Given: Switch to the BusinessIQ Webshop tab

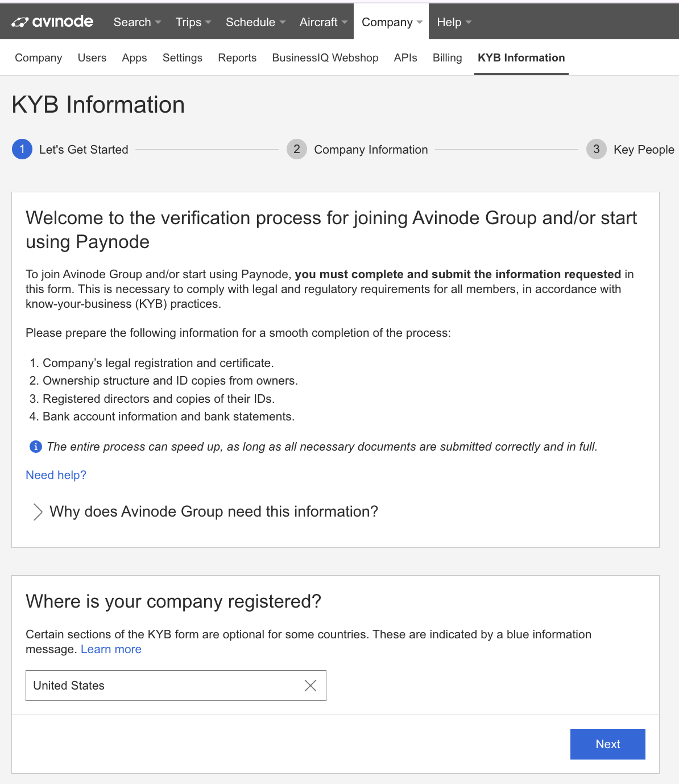Looking at the screenshot, I should pyautogui.click(x=325, y=57).
